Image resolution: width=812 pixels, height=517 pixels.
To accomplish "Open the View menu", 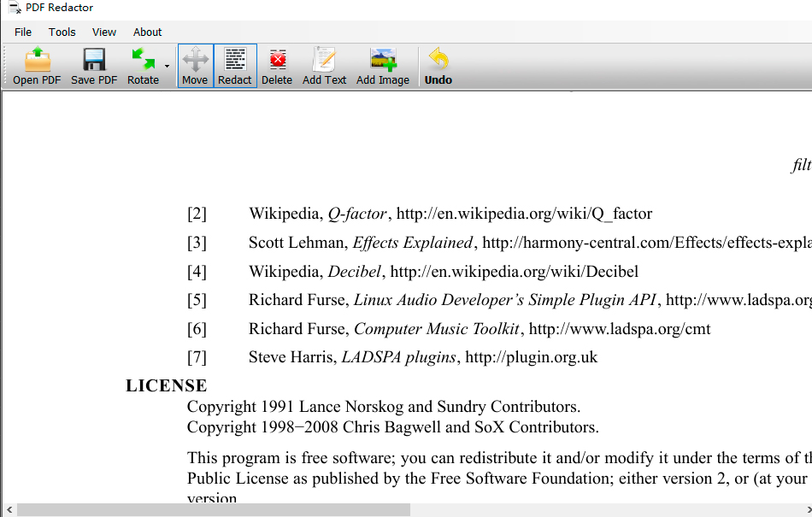I will tap(104, 32).
